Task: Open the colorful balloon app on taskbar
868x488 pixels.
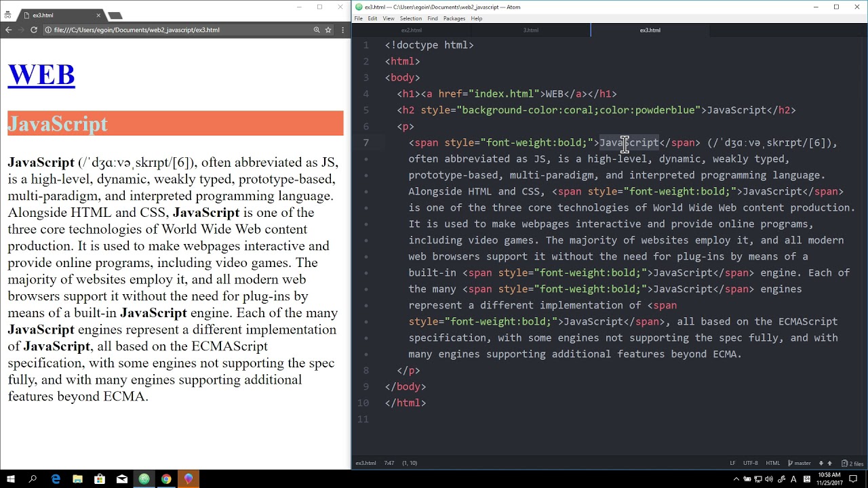Action: point(188,479)
